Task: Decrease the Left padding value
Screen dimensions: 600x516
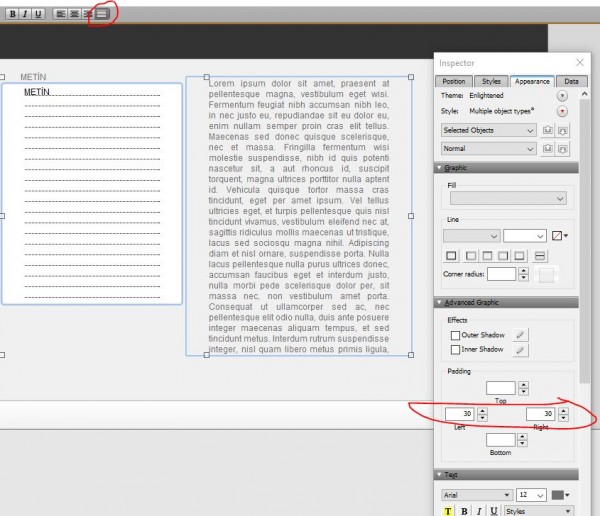Action: tap(483, 418)
